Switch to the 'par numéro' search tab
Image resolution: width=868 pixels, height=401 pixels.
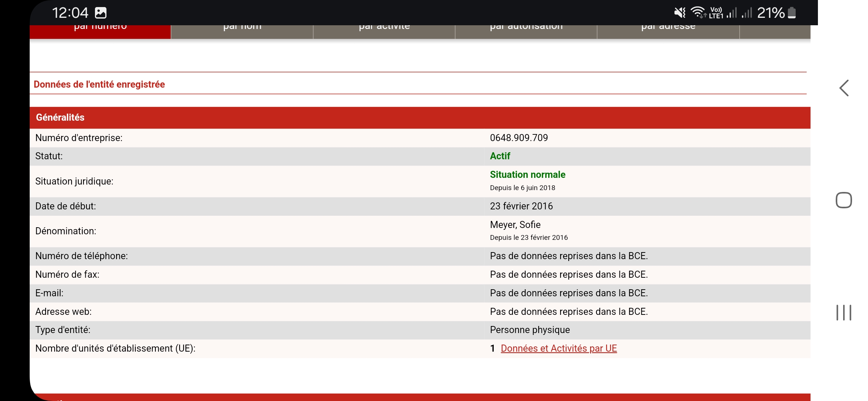pos(100,31)
